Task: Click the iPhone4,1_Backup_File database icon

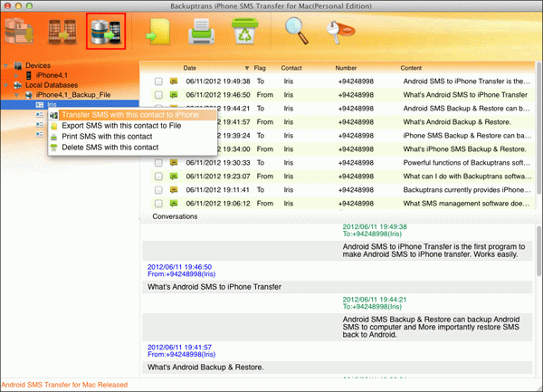Action: [x=29, y=95]
